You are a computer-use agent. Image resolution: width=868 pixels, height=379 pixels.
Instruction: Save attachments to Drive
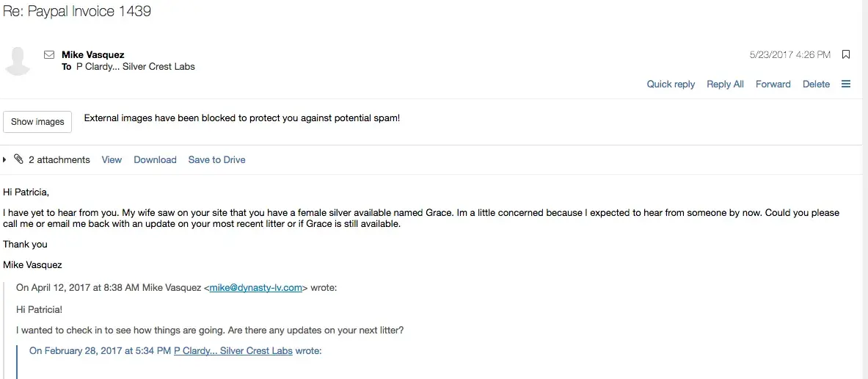[216, 159]
